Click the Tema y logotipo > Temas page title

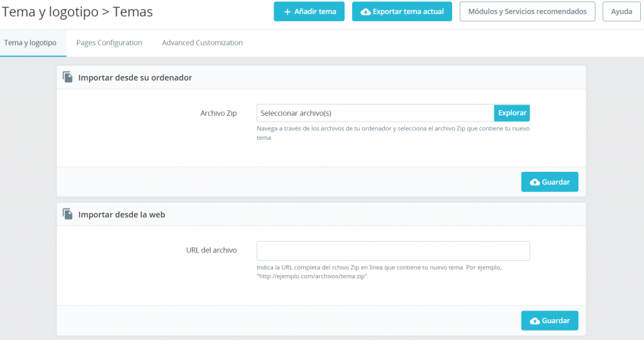[78, 11]
